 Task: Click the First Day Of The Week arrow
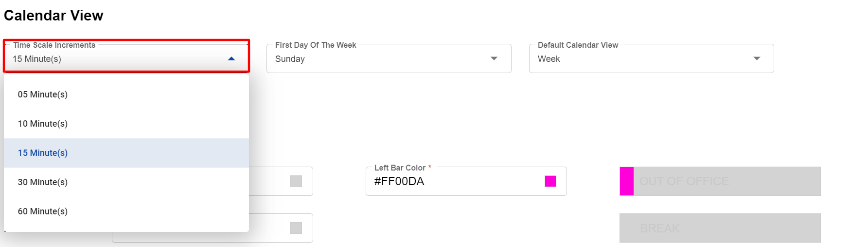click(x=494, y=59)
